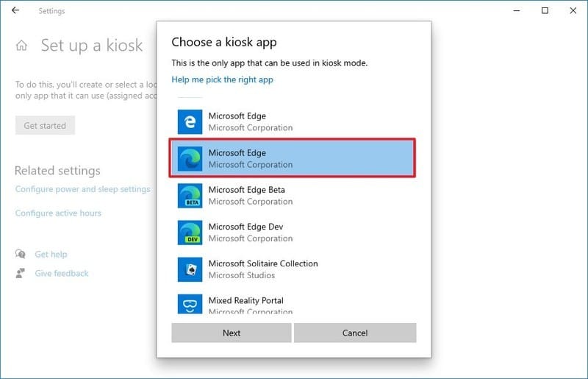This screenshot has height=379, width=588.
Task: Minimize the Settings window
Action: click(x=517, y=10)
